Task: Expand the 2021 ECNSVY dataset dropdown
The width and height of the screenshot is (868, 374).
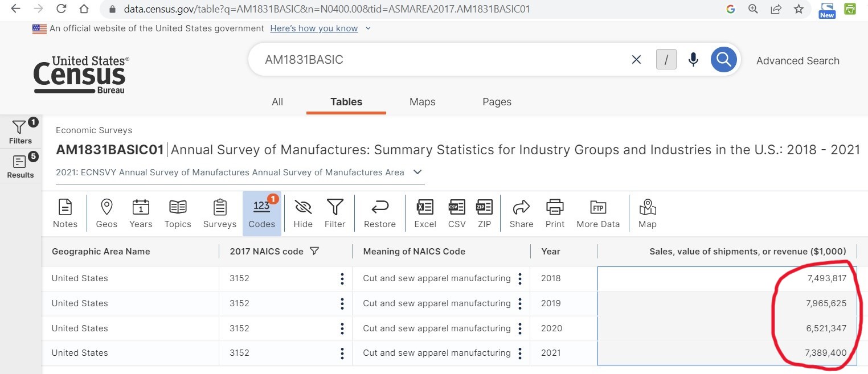Action: (x=417, y=172)
